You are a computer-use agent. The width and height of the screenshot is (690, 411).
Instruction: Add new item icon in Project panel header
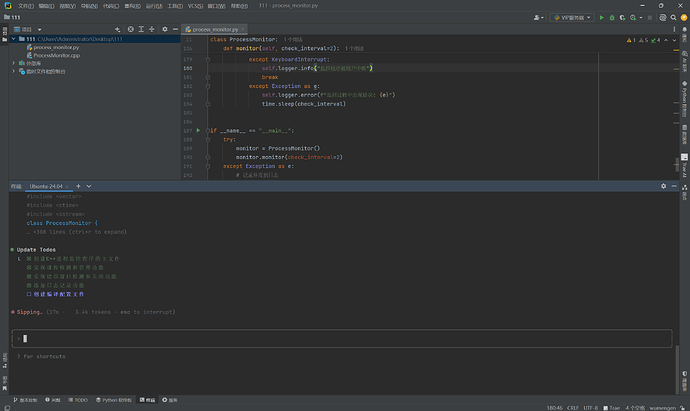coord(117,29)
